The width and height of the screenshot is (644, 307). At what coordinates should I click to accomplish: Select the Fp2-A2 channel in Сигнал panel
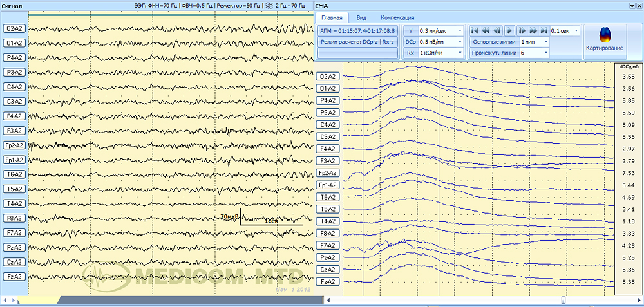(14, 145)
